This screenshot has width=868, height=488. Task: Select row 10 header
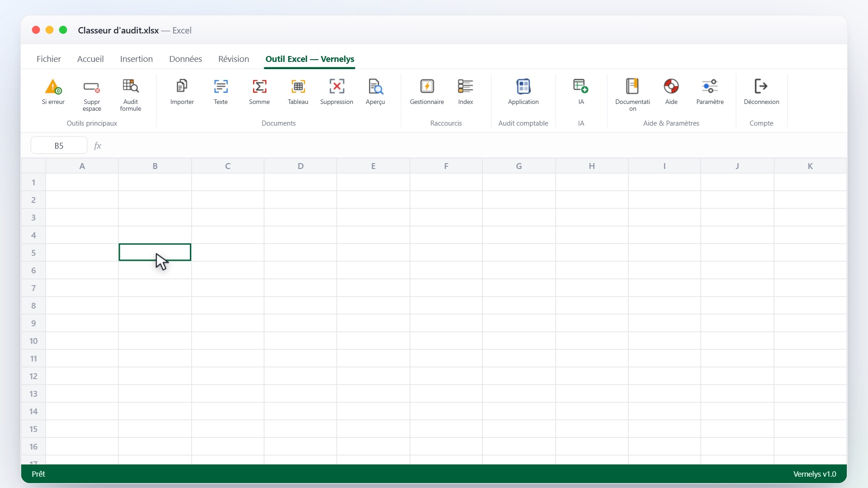point(33,341)
